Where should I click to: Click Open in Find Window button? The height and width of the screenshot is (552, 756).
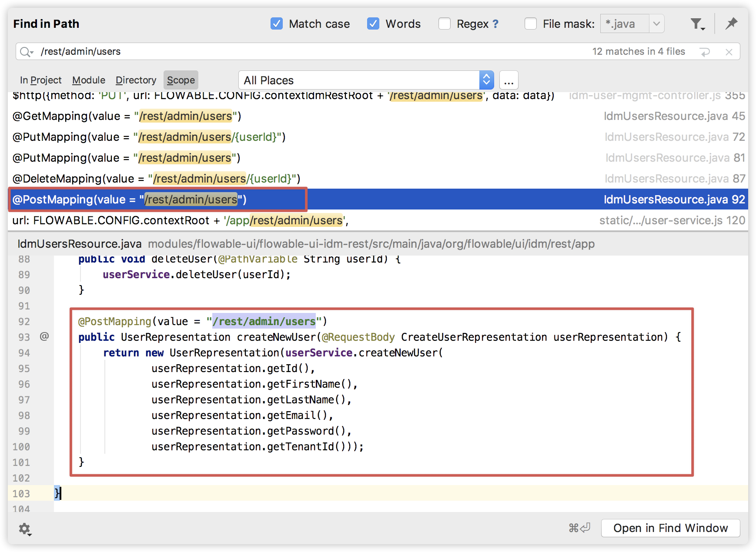pyautogui.click(x=670, y=528)
